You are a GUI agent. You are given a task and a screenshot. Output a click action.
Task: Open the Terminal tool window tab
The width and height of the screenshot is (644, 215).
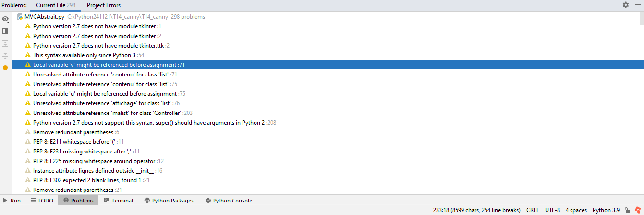point(118,201)
